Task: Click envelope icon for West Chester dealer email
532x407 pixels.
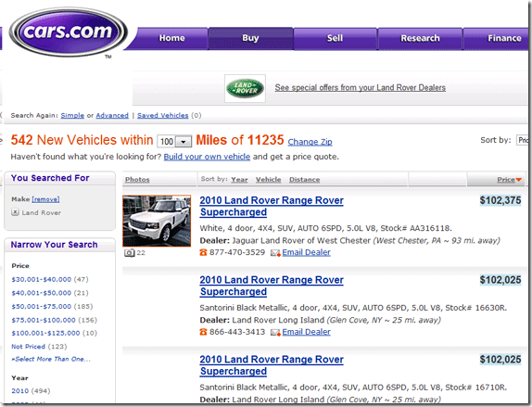Action: click(275, 253)
